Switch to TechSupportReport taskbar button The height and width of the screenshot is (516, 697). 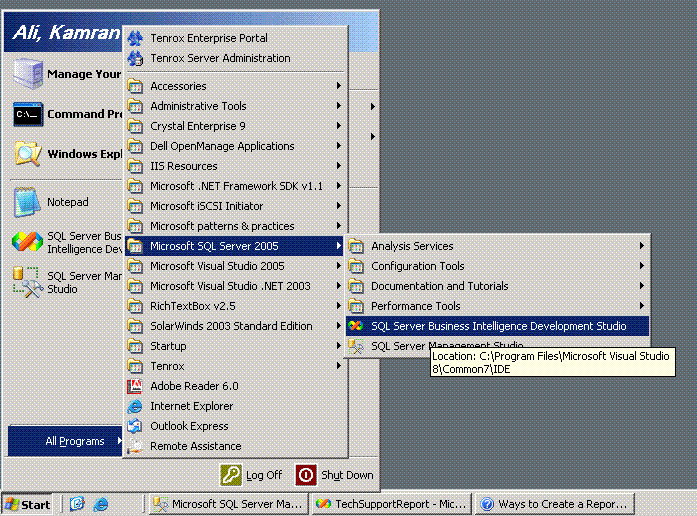[x=391, y=504]
